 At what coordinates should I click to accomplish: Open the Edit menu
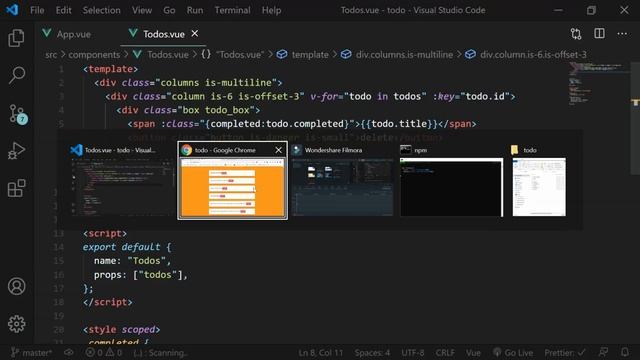63,10
